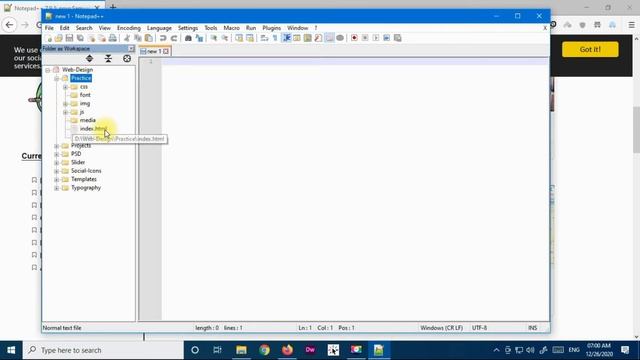
Task: Open Replace dialog from toolbar icon
Action: coord(199,38)
